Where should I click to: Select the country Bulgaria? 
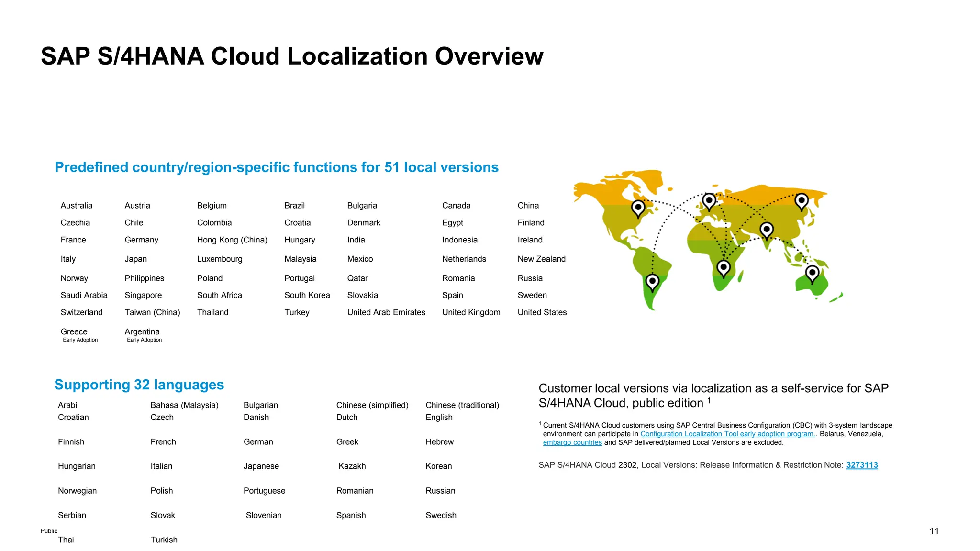point(362,206)
